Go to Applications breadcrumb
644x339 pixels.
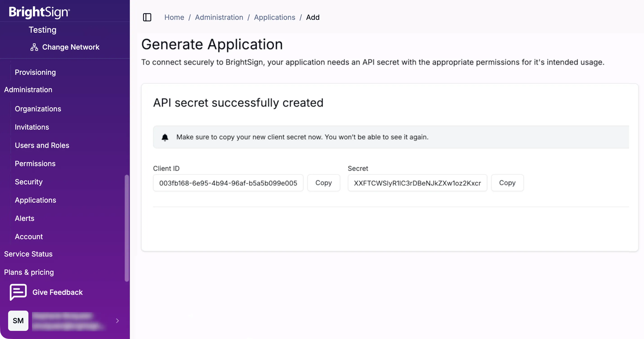274,17
